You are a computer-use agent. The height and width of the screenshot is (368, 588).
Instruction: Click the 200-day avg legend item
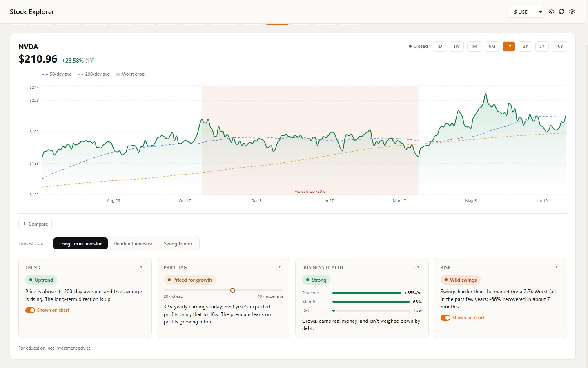click(94, 74)
